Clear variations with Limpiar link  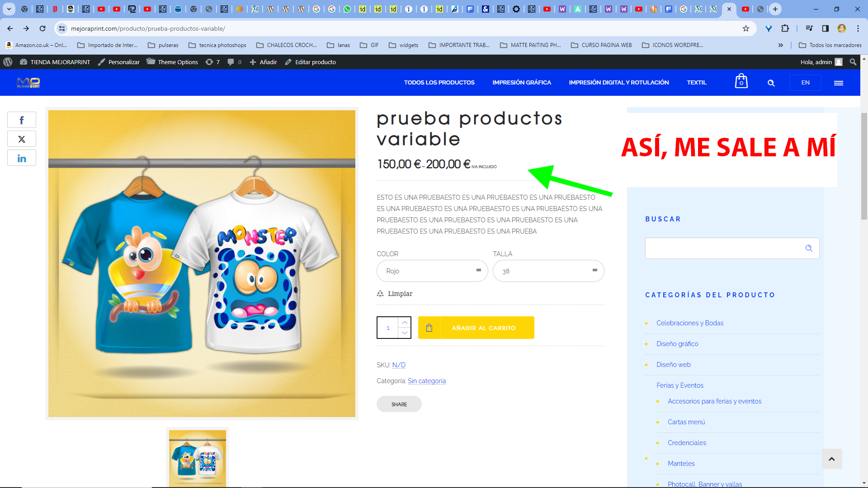(395, 294)
